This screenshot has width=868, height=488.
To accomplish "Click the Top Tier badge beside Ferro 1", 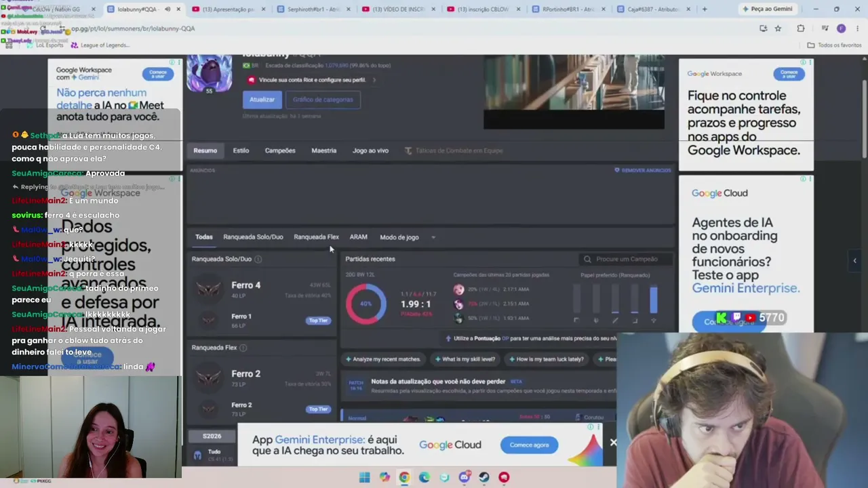I will point(318,321).
